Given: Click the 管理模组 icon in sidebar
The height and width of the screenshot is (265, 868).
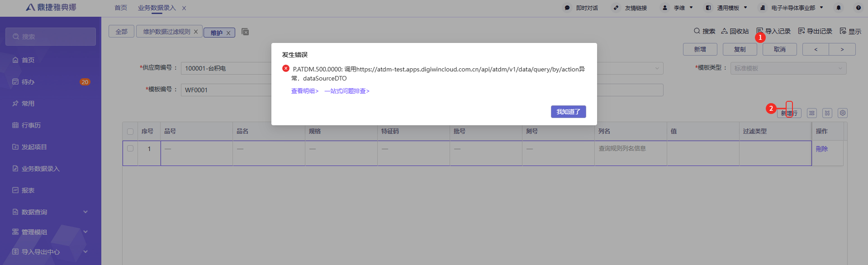Looking at the screenshot, I should click(x=15, y=232).
